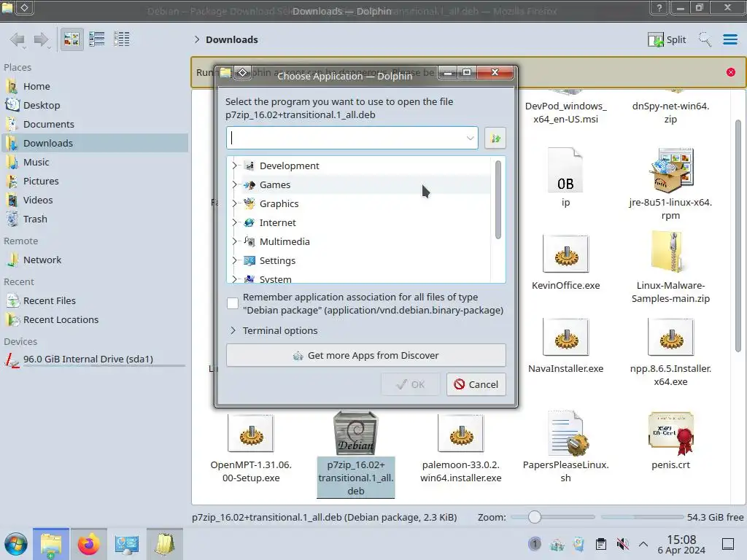Open the clipboard tray icon

tap(601, 544)
